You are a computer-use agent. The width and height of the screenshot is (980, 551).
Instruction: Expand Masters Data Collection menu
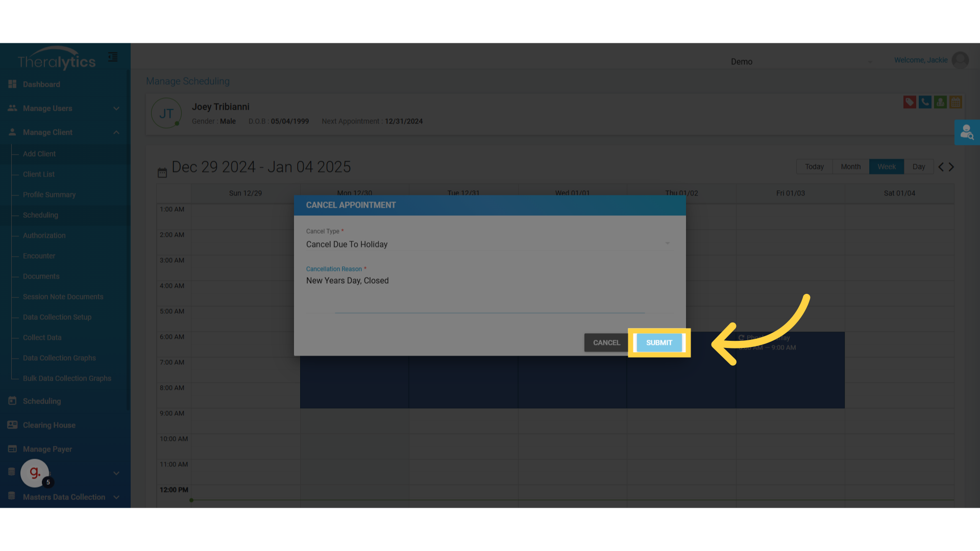[64, 497]
